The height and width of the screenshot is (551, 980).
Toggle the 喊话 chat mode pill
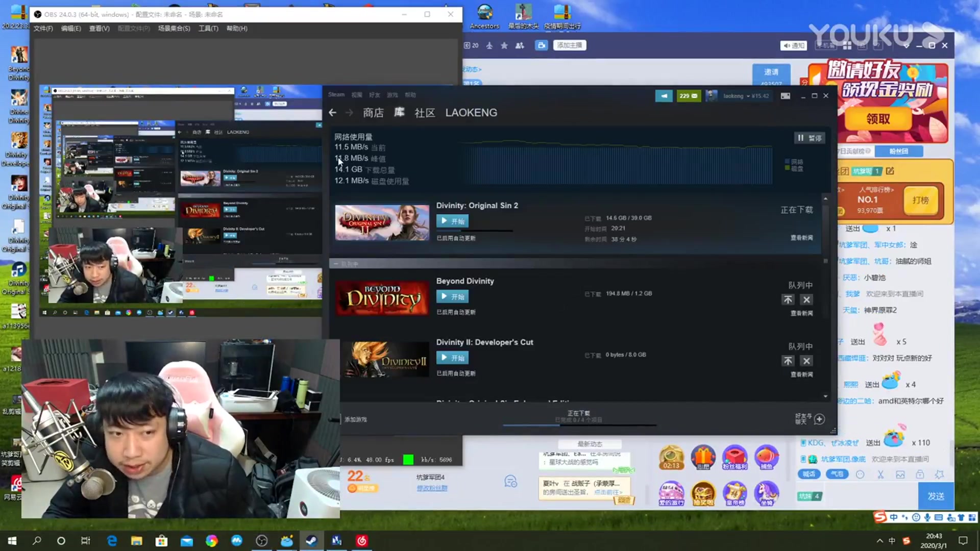pos(809,474)
